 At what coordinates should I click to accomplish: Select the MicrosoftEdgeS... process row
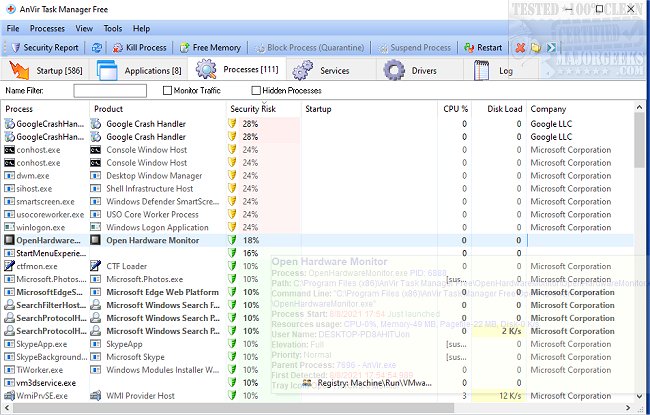tap(317, 292)
